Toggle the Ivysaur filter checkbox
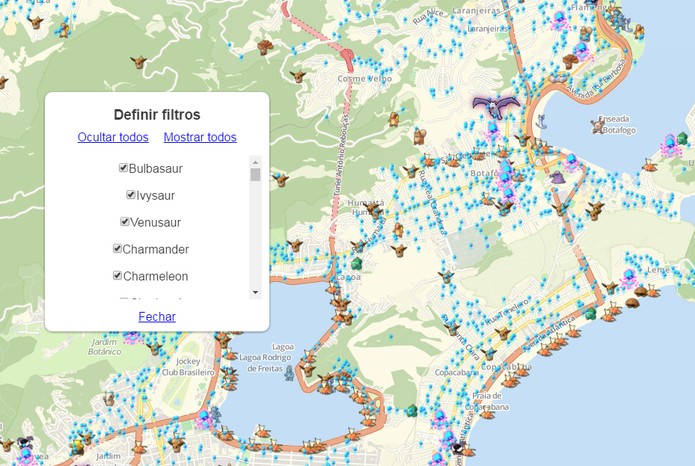The image size is (695, 466). pyautogui.click(x=131, y=195)
